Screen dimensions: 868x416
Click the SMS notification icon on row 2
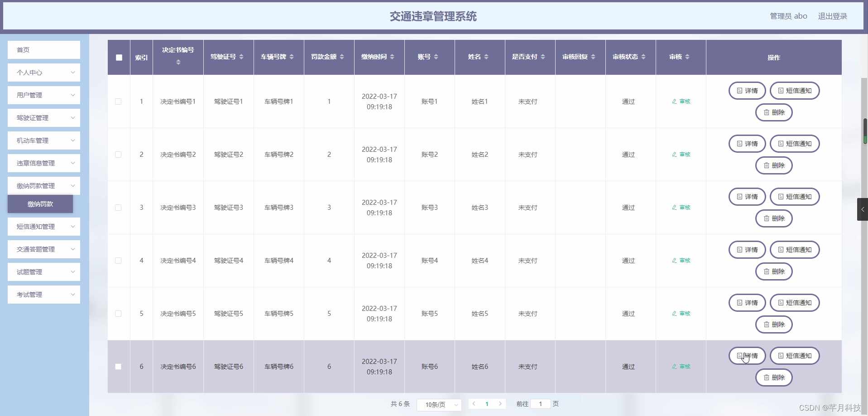795,143
